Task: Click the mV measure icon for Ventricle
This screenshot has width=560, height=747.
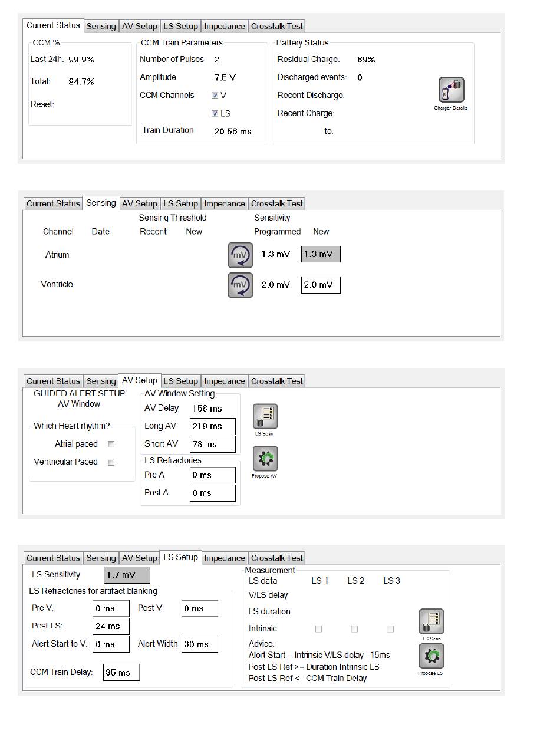Action: (x=241, y=285)
